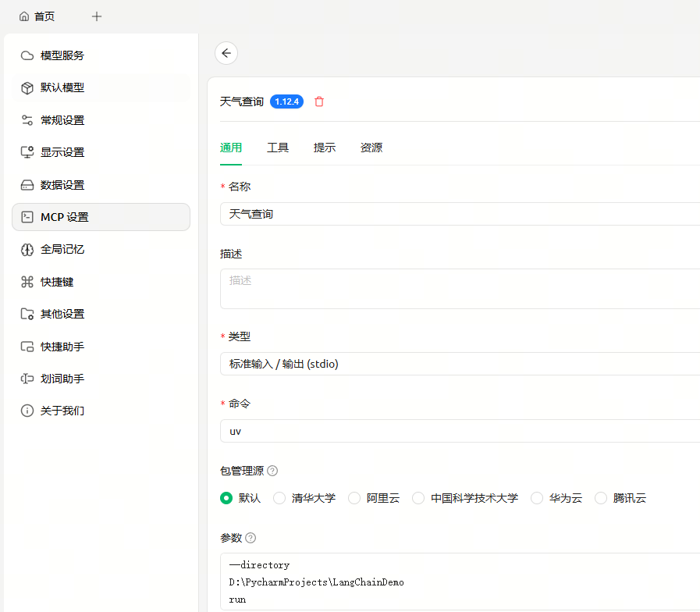Viewport: 700px width, 612px height.
Task: Select 腾讯云 package source radio
Action: tap(601, 498)
